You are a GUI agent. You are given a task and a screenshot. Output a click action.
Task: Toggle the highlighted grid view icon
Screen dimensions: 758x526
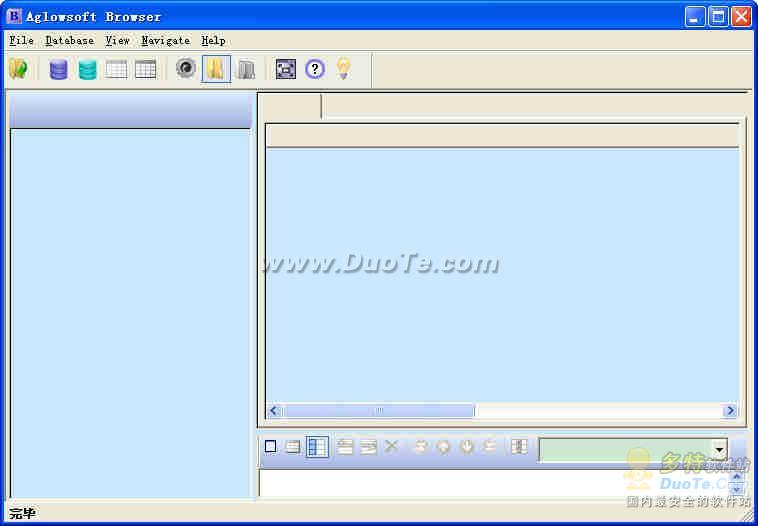click(318, 447)
